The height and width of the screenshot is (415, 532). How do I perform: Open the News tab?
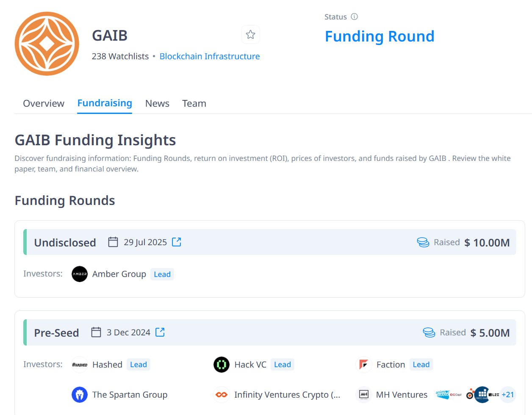(x=157, y=103)
